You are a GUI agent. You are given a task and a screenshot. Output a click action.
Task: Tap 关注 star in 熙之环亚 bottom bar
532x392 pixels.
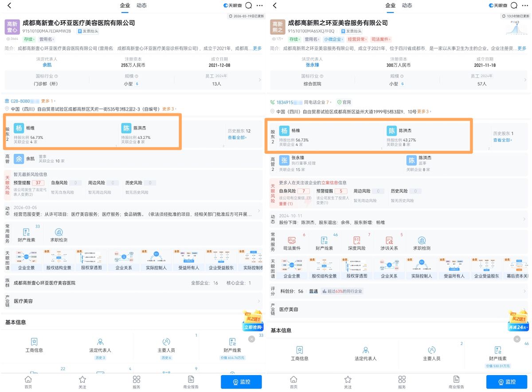348,382
